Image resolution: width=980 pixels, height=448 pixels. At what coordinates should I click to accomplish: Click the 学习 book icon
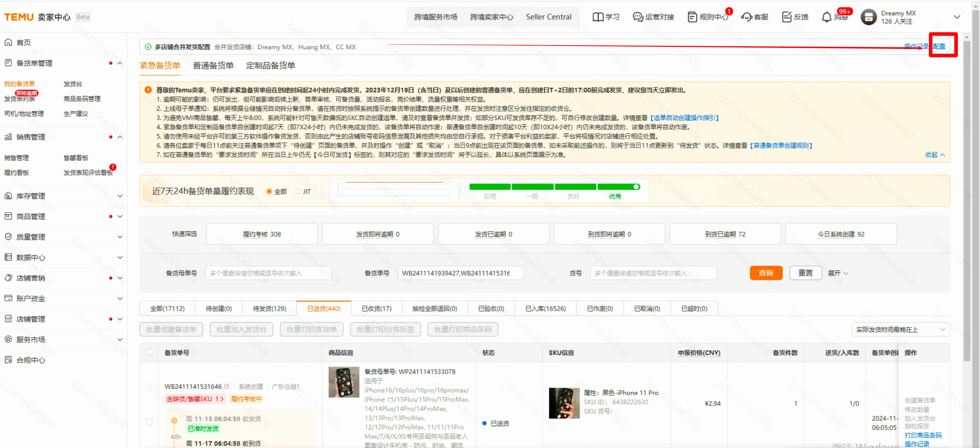click(598, 17)
